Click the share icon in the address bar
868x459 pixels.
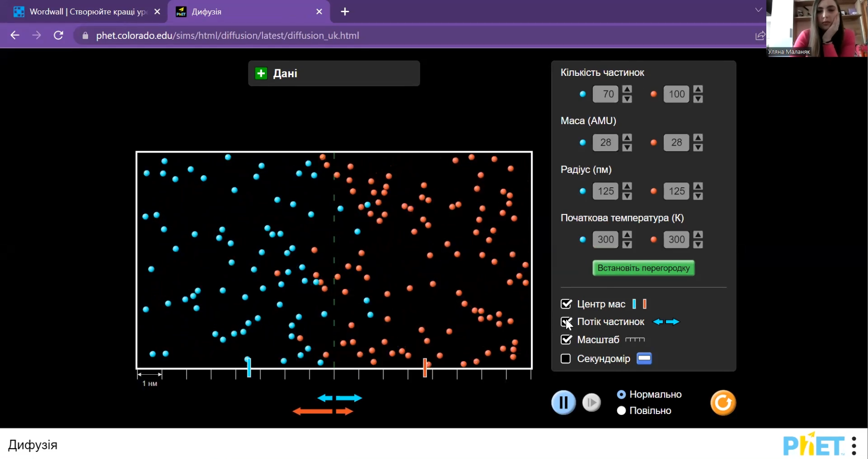tap(760, 36)
